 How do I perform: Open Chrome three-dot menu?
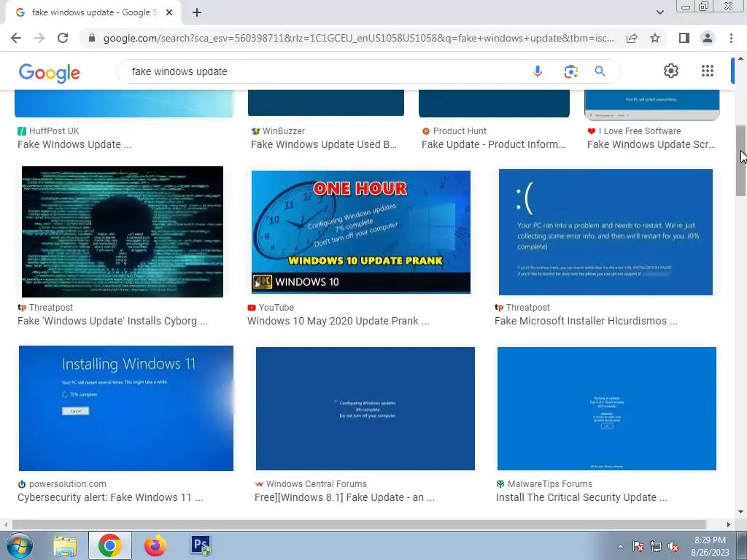731,38
